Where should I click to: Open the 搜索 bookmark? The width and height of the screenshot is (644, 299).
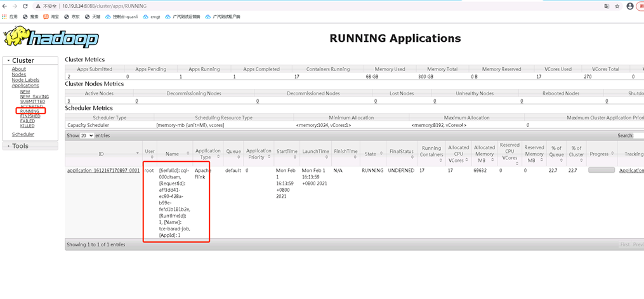[x=30, y=17]
